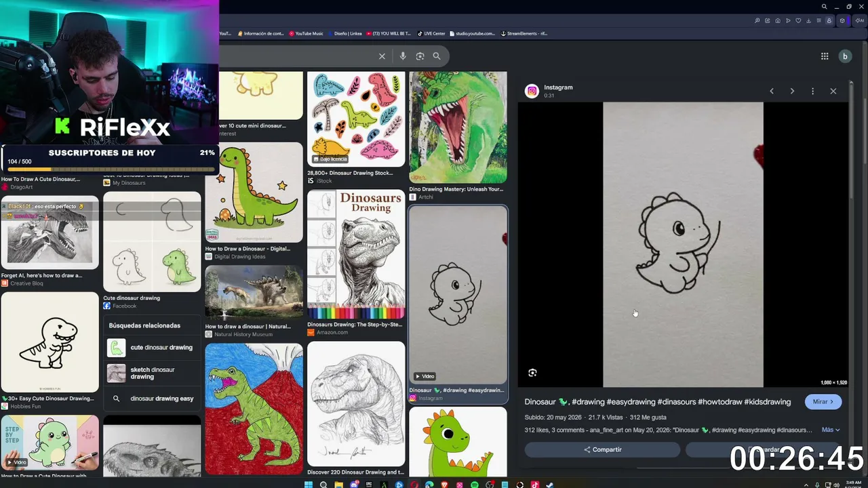
Task: Click 'How to Draw a Dinosaur - Digital...' title
Action: tap(248, 249)
